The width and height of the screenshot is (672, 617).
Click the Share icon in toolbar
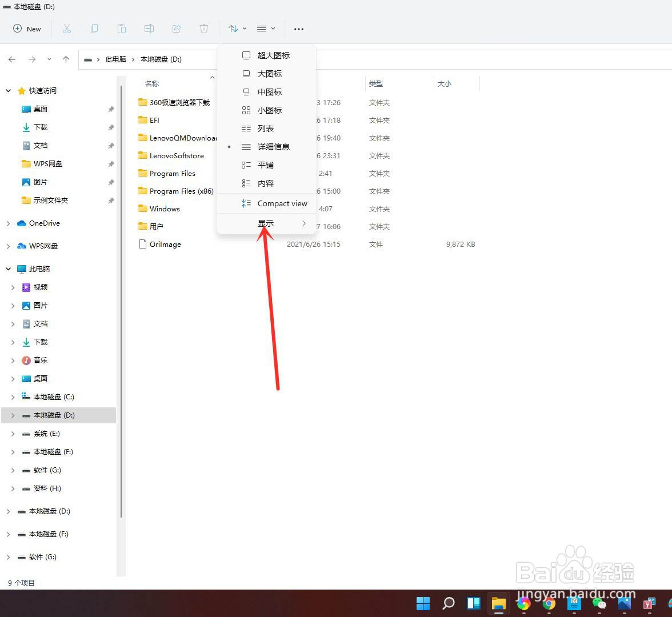[177, 29]
